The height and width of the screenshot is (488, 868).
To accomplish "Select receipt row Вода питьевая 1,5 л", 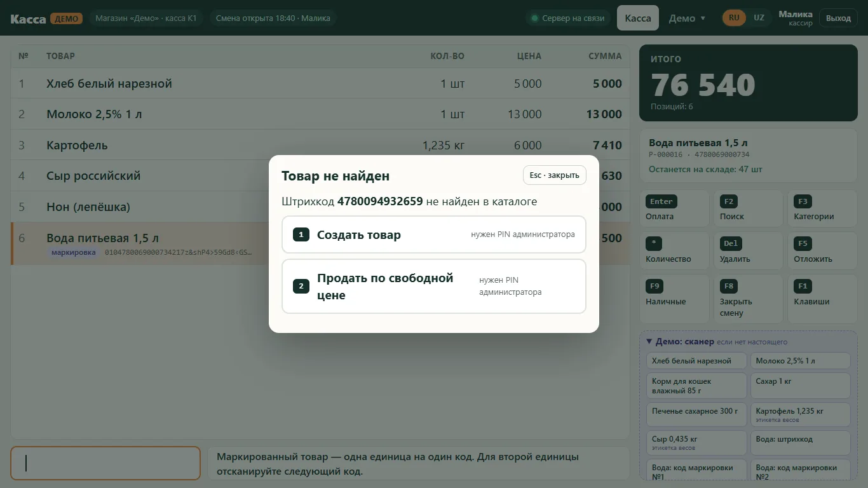I will tap(320, 243).
